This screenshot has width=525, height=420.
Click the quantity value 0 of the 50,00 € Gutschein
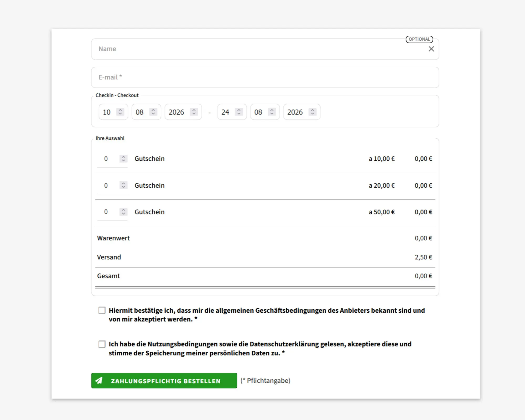click(106, 212)
